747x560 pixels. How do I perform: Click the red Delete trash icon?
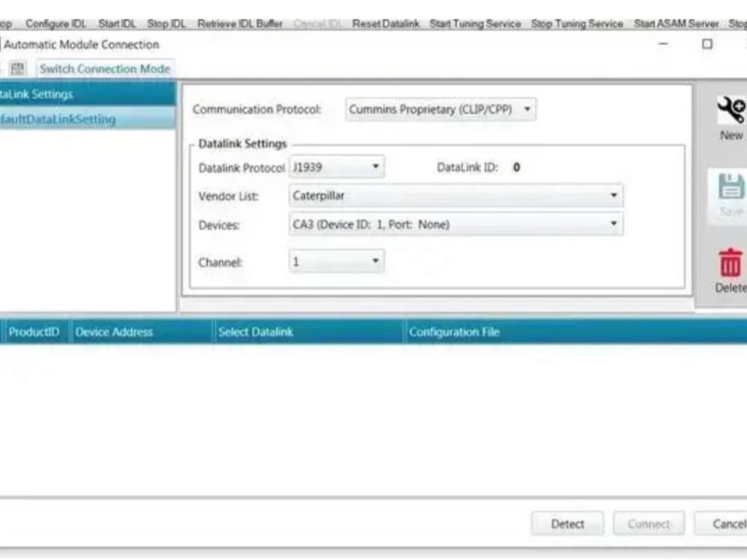(731, 262)
